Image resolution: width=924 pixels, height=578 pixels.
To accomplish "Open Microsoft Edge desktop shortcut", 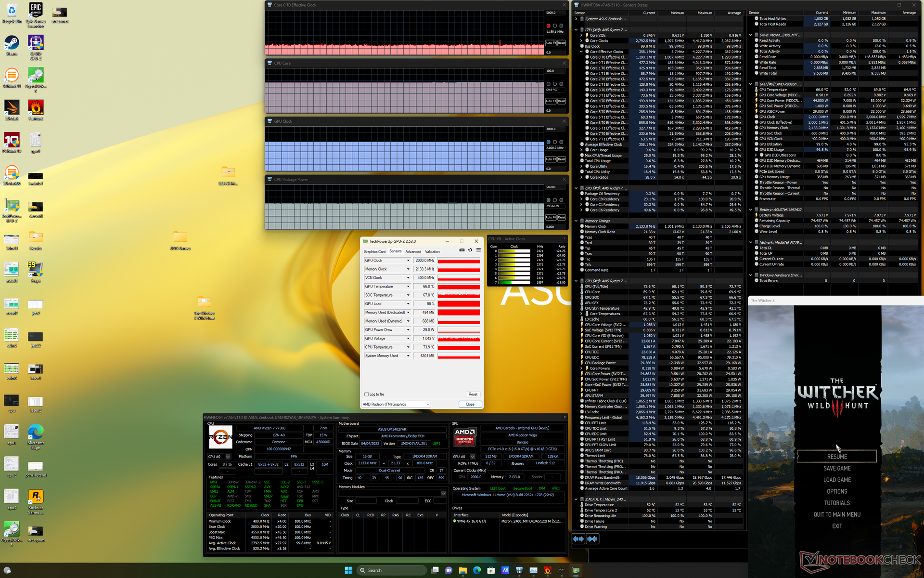I will click(x=36, y=437).
